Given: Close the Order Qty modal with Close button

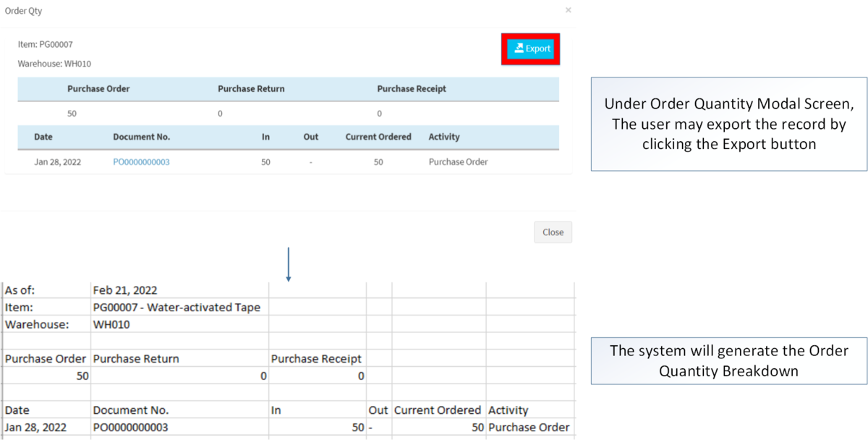Looking at the screenshot, I should (552, 232).
